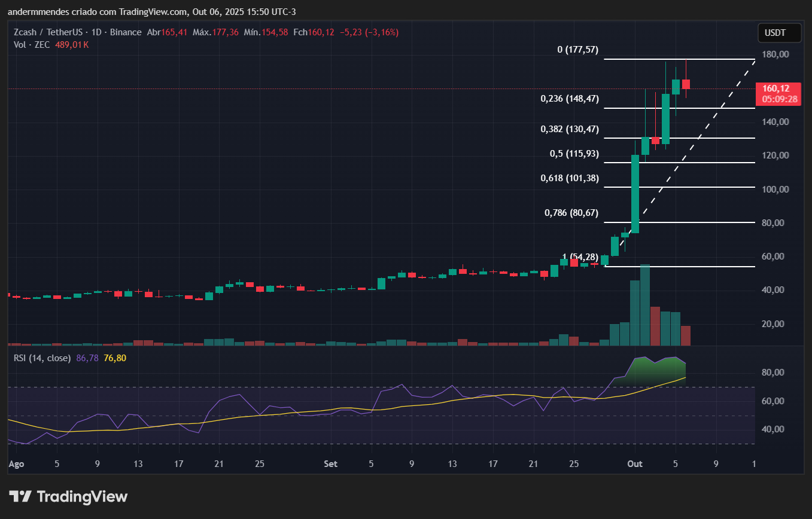Select the yellow RSI average value 76,80

click(x=115, y=358)
